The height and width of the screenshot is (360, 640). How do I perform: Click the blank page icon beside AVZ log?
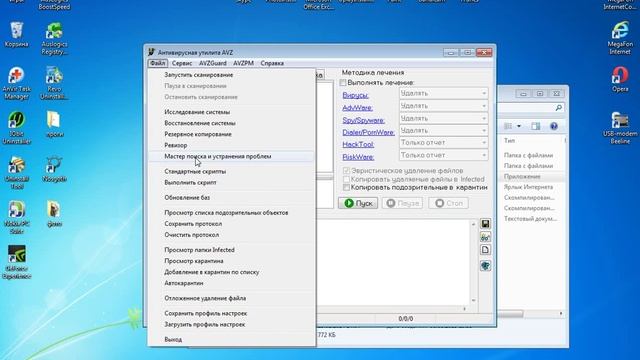tap(485, 250)
